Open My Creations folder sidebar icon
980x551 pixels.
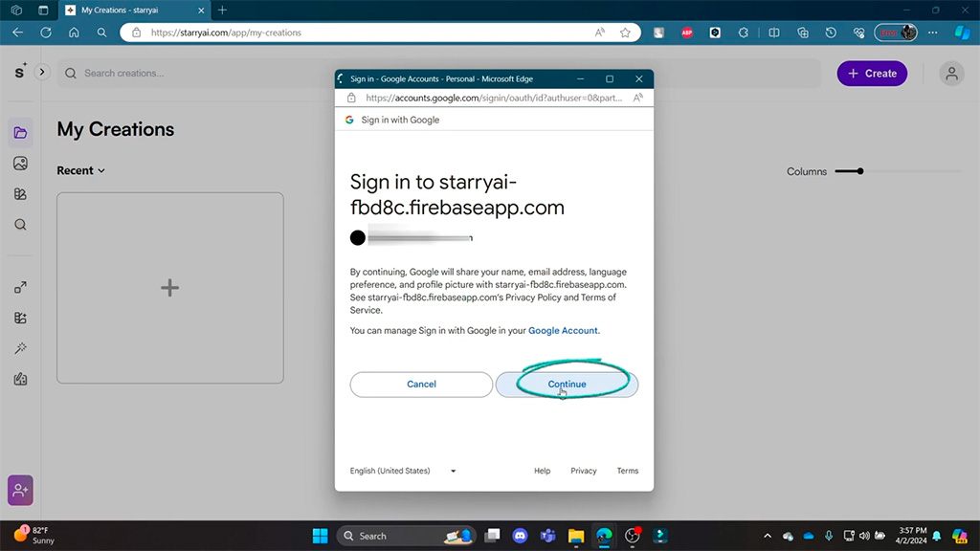[x=20, y=133]
